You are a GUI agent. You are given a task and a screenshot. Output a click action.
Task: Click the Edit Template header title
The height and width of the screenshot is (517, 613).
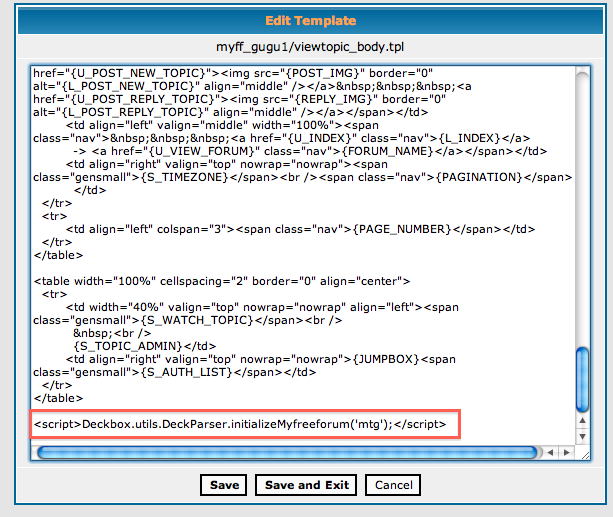[310, 21]
